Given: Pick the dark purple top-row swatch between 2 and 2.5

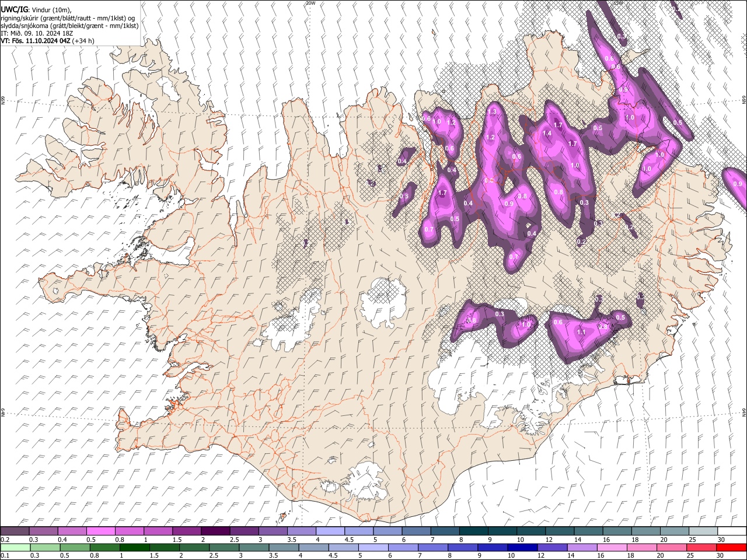Looking at the screenshot, I should (x=215, y=531).
